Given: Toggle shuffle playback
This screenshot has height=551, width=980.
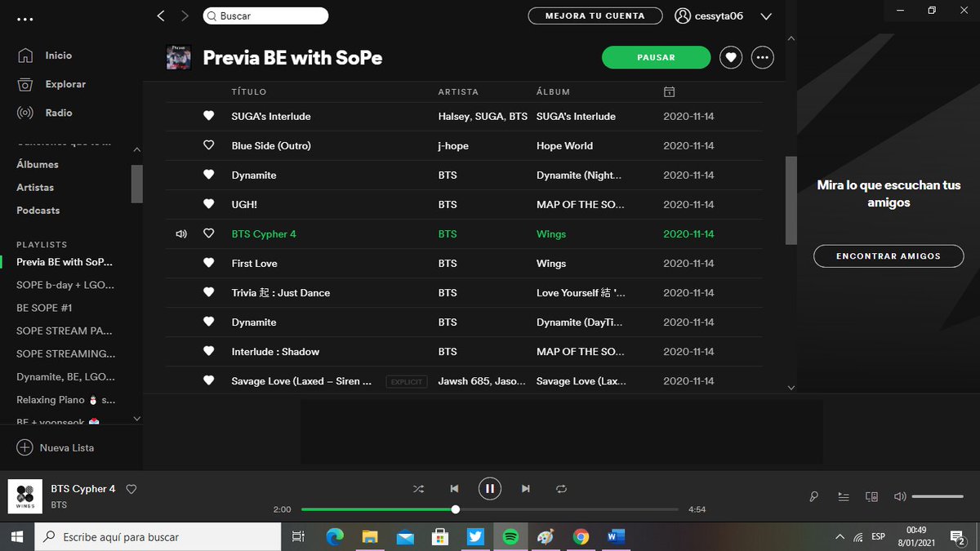Looking at the screenshot, I should pos(418,489).
